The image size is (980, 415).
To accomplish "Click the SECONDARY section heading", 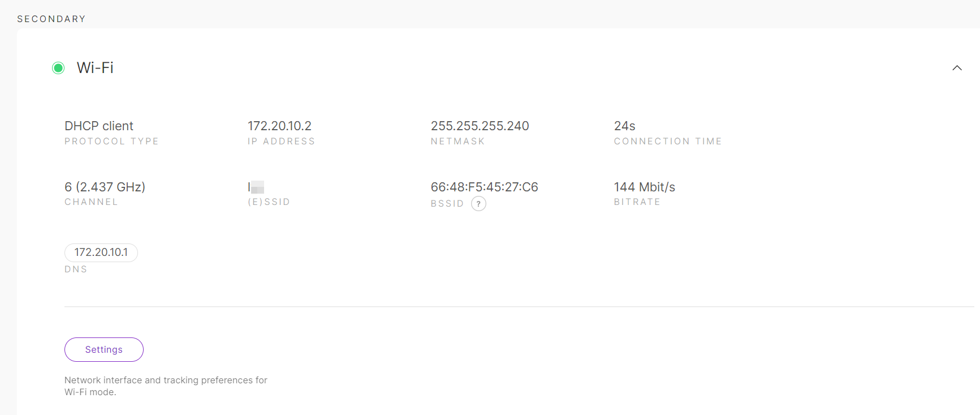I will coord(51,19).
